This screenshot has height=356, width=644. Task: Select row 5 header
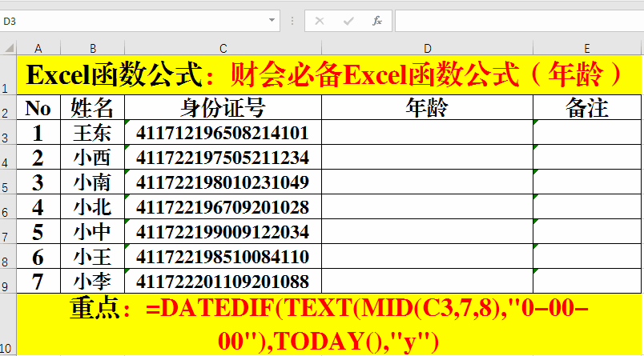click(8, 182)
